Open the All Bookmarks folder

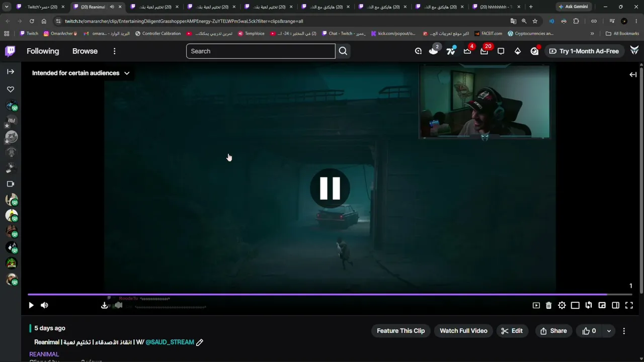tap(622, 34)
